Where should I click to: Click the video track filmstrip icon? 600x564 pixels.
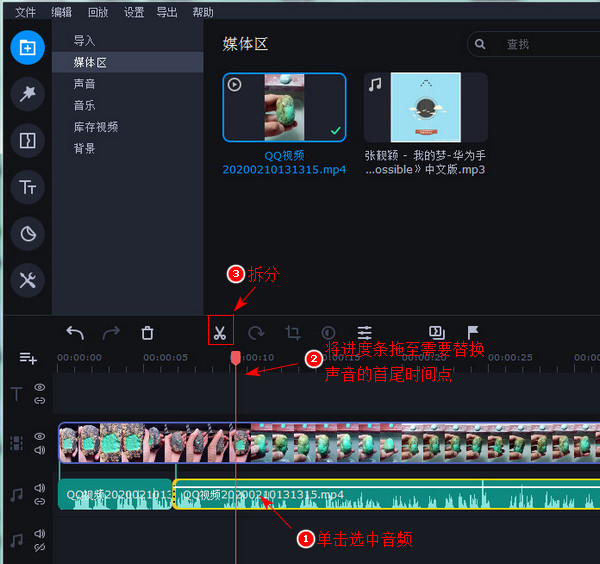click(16, 443)
